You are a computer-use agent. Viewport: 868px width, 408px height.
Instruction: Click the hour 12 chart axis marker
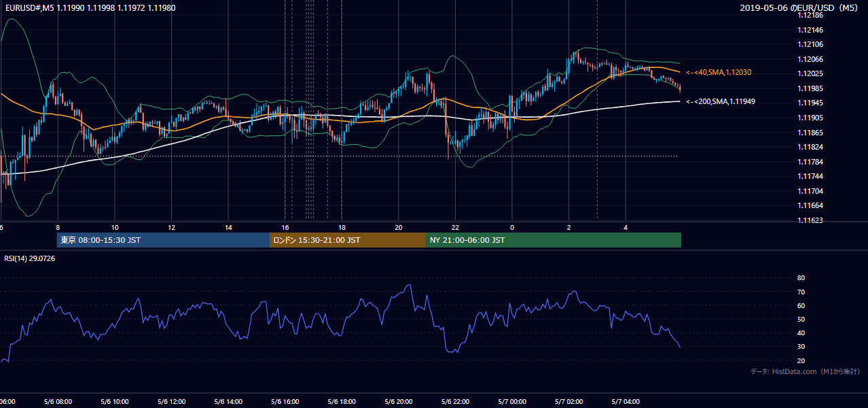[x=171, y=227]
